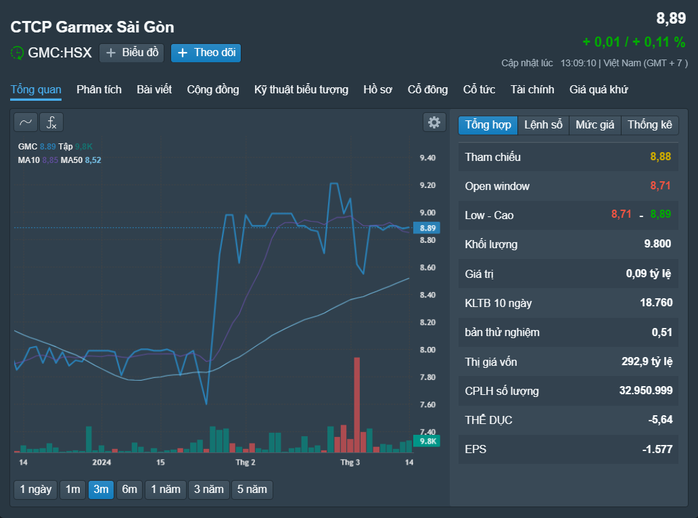Open the Mức giá panel tab
This screenshot has width=698, height=518.
[595, 125]
